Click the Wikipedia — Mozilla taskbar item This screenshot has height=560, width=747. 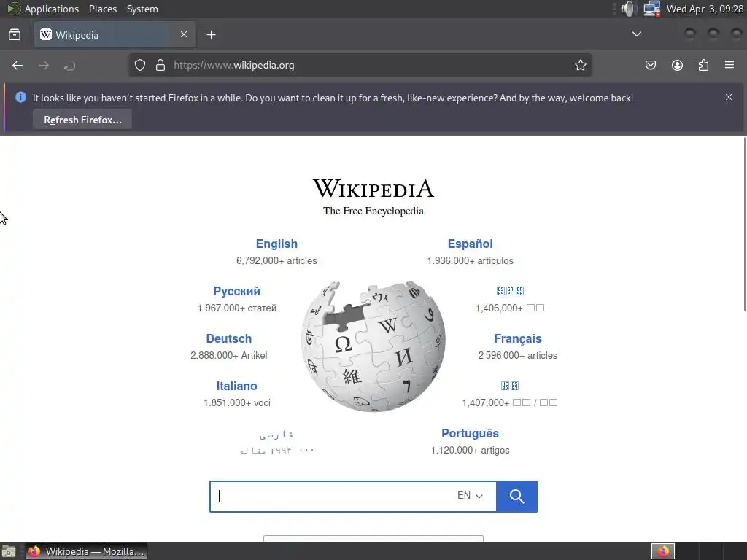(x=86, y=551)
